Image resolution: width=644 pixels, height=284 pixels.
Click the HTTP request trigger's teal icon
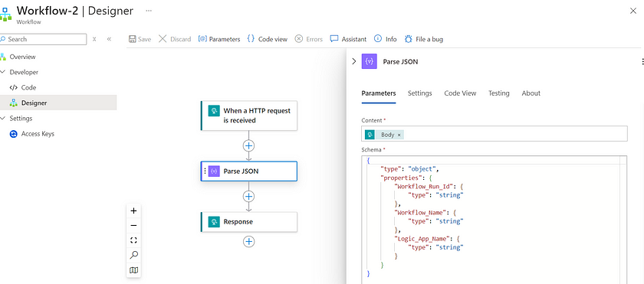coord(214,111)
